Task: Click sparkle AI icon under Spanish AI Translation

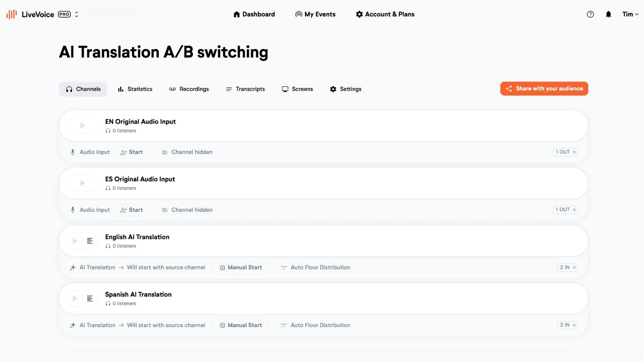Action: (x=72, y=325)
